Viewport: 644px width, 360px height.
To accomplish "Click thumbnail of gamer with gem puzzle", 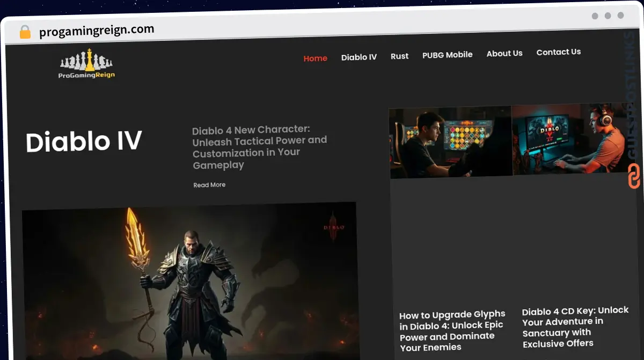I will [450, 142].
